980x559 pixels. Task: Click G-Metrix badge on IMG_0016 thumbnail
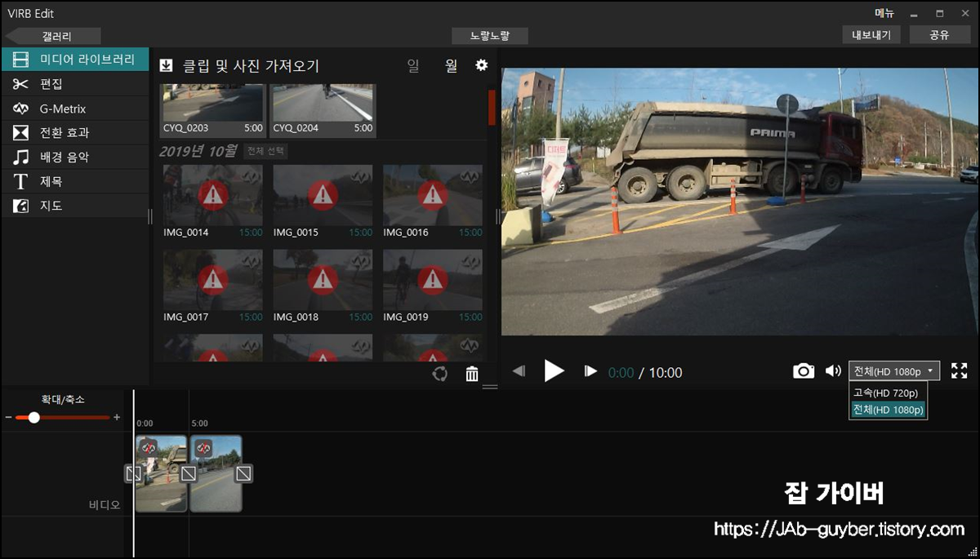471,175
